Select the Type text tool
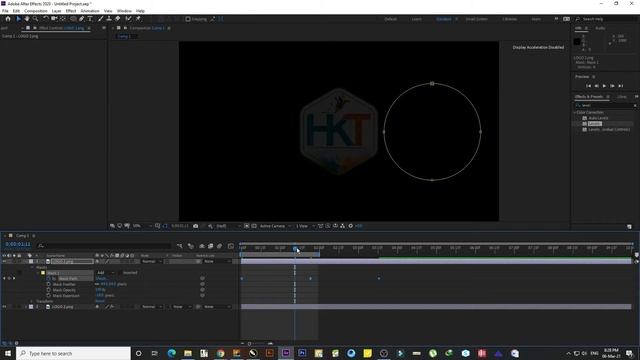This screenshot has width=640, height=360. pyautogui.click(x=90, y=19)
